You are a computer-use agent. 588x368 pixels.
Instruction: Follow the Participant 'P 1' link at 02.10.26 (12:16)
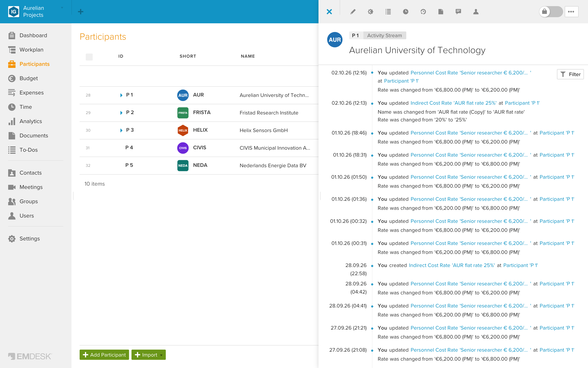tap(401, 81)
